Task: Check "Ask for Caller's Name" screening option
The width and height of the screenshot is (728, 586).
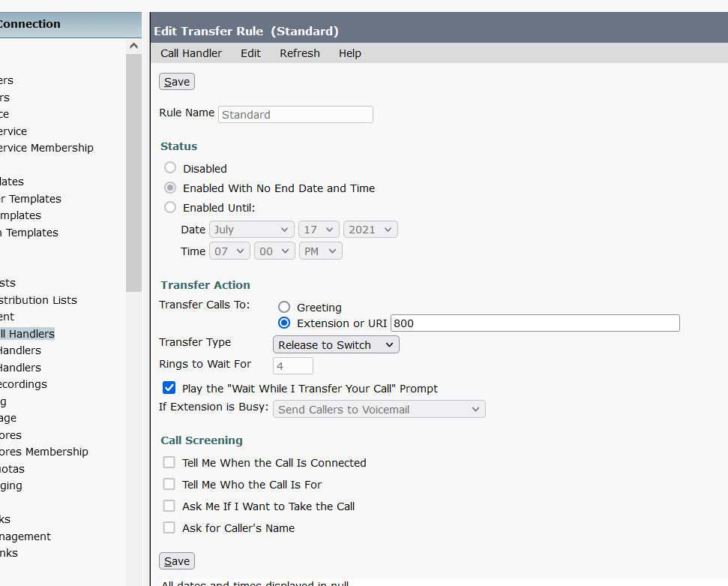Action: [169, 527]
